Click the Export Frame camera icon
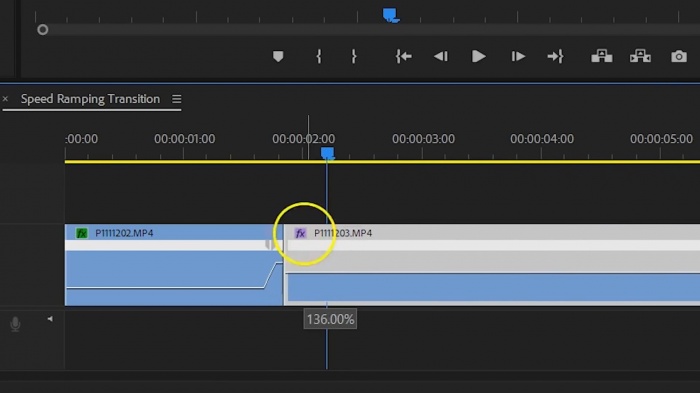This screenshot has width=700, height=393. click(679, 57)
